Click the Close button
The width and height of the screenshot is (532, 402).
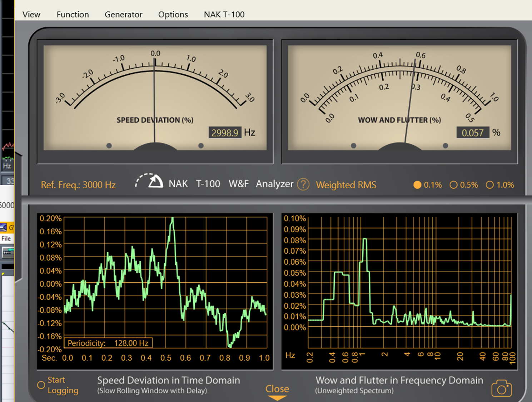tap(277, 389)
